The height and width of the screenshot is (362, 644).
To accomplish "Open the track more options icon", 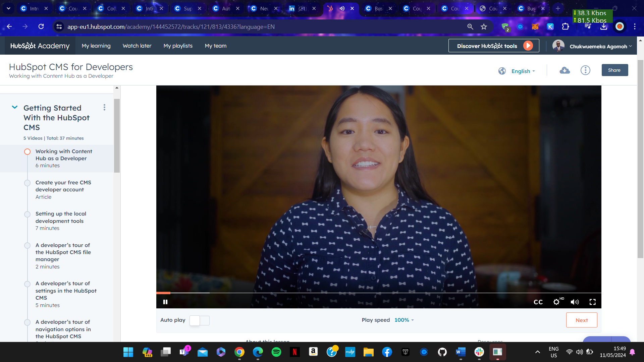I will point(585,70).
